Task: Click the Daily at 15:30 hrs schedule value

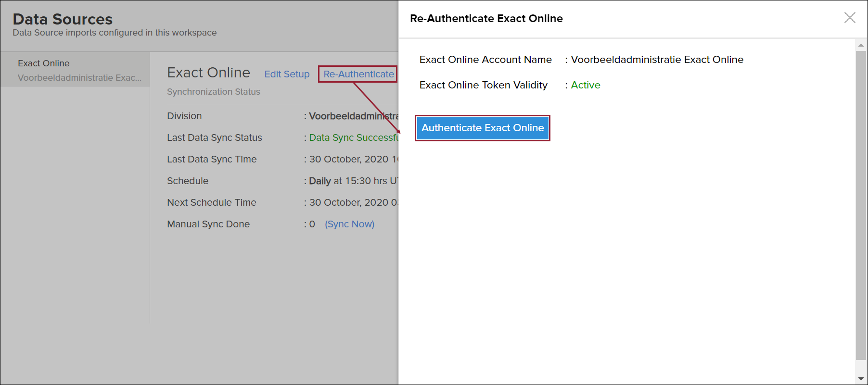Action: [354, 181]
